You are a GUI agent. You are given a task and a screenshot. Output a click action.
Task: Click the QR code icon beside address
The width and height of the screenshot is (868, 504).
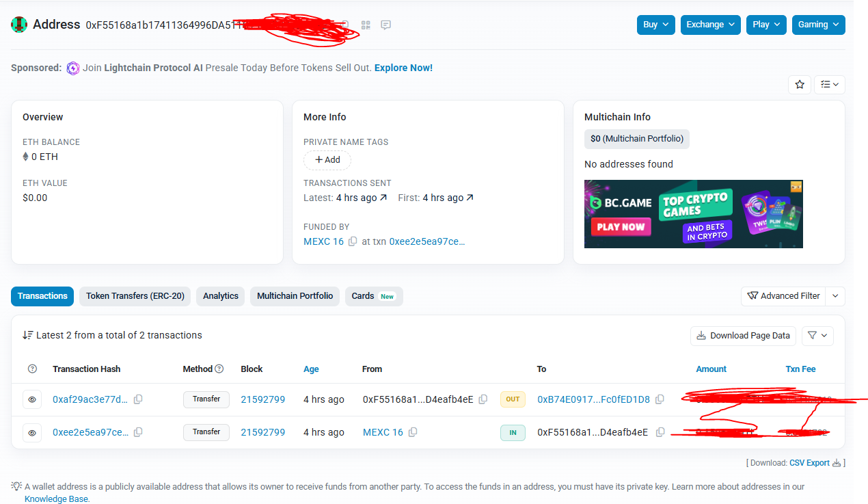366,25
